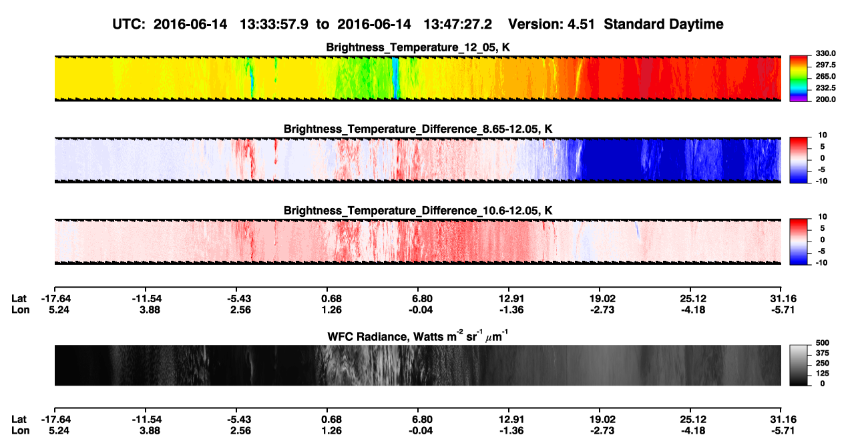868x445 pixels.
Task: Click longitude -2.73 under the 10.6-12.05 panel
Action: 601,309
